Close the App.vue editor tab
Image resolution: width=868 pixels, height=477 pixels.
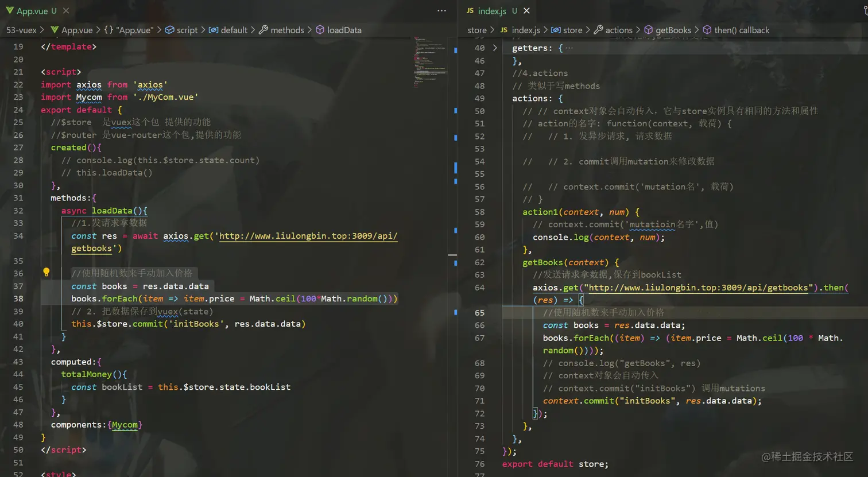pos(66,11)
